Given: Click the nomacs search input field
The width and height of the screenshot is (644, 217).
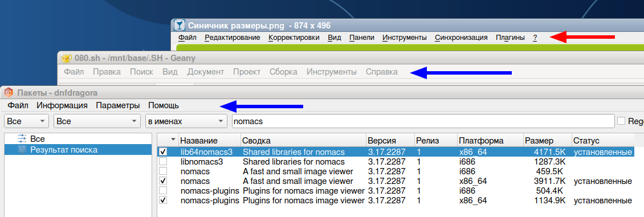Looking at the screenshot, I should tap(423, 121).
